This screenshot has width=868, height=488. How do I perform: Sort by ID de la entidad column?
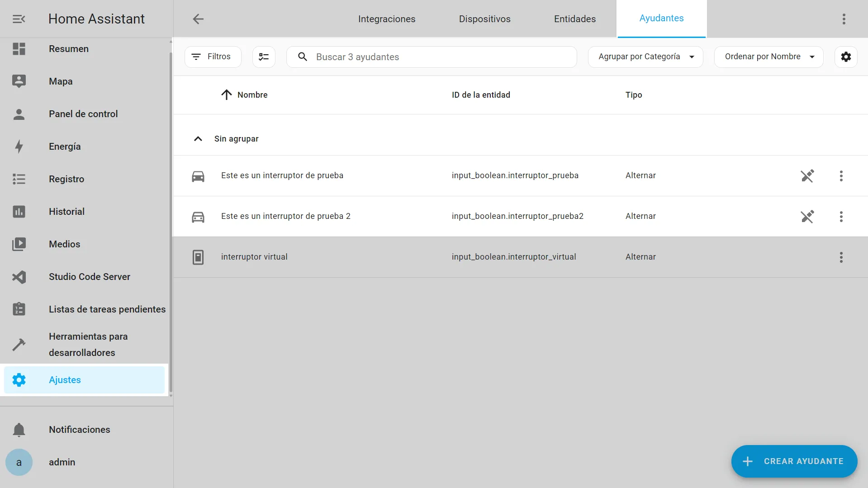pyautogui.click(x=481, y=95)
